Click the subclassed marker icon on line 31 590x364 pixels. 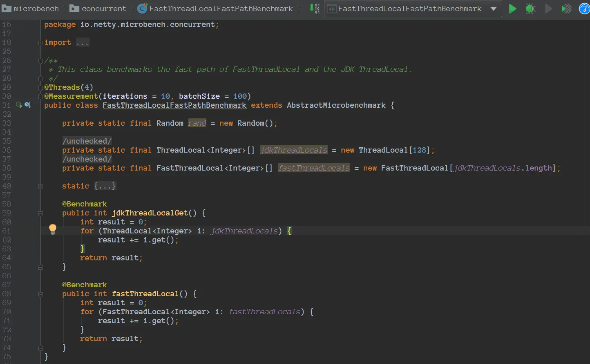pyautogui.click(x=27, y=105)
